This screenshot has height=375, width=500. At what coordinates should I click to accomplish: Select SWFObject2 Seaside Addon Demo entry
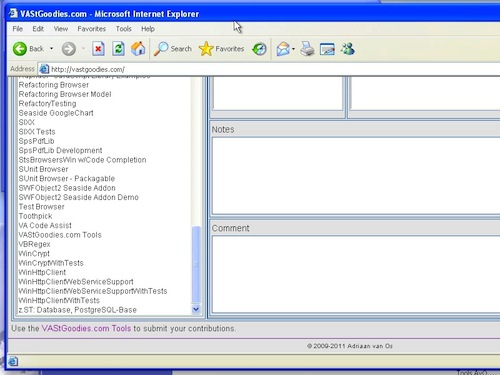tap(79, 197)
